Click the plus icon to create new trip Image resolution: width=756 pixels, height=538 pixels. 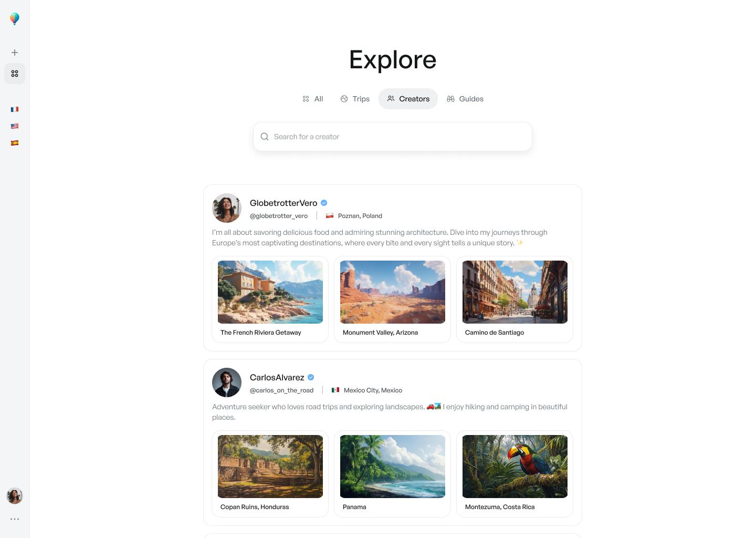15,53
